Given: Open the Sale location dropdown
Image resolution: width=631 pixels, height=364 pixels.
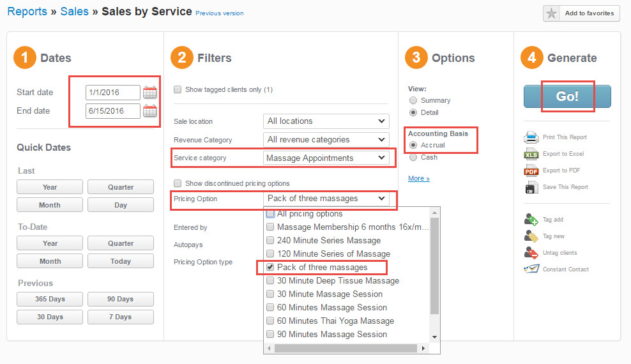Looking at the screenshot, I should coord(326,121).
